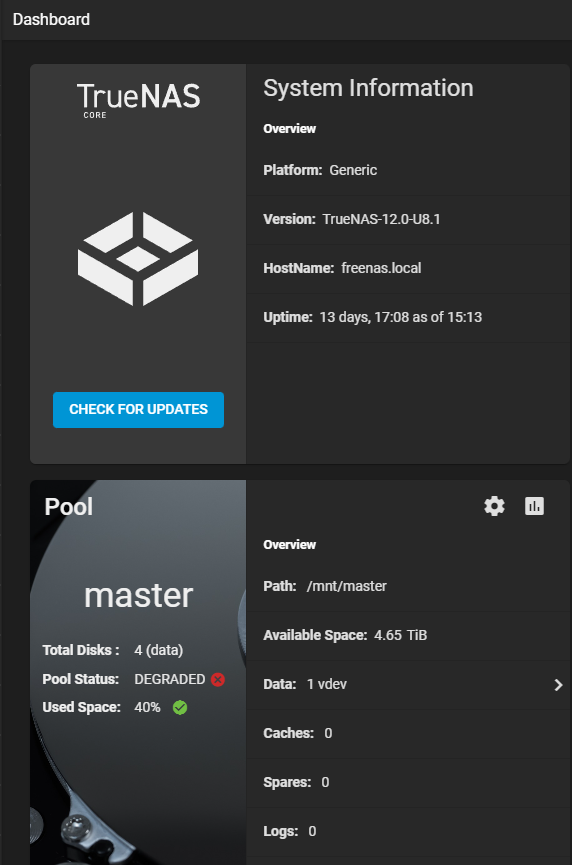The image size is (572, 865).
Task: Click the TrueNAS cube logo
Action: pos(138,259)
